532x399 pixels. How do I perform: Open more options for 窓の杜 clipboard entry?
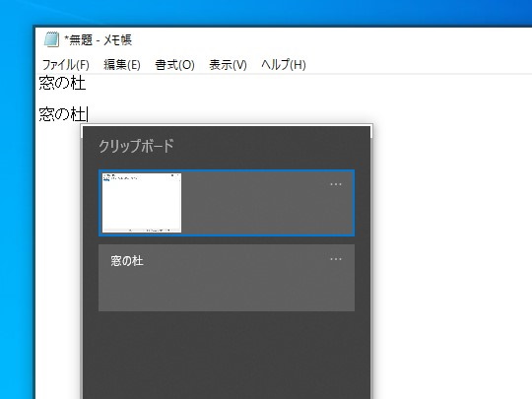tap(336, 259)
